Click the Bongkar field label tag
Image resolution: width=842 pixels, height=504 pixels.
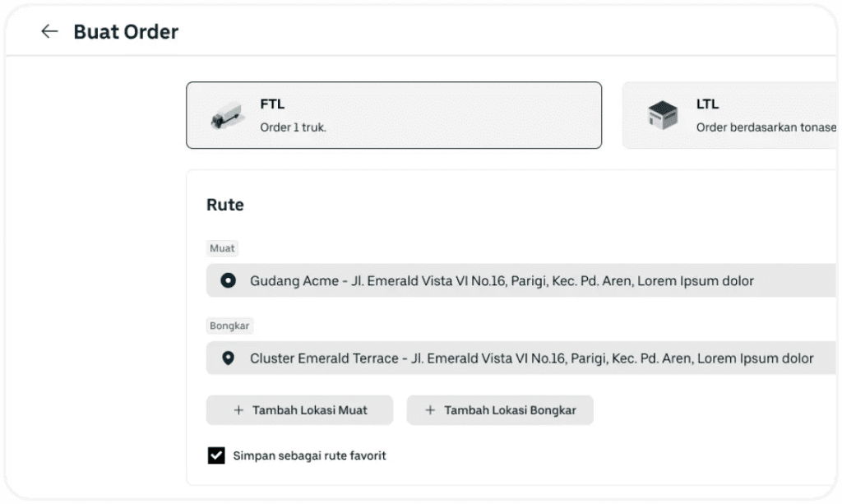point(229,326)
